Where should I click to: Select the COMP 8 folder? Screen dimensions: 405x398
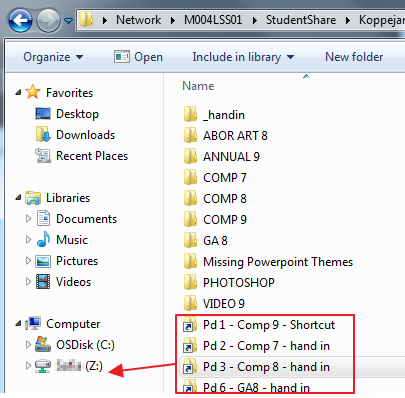click(225, 199)
